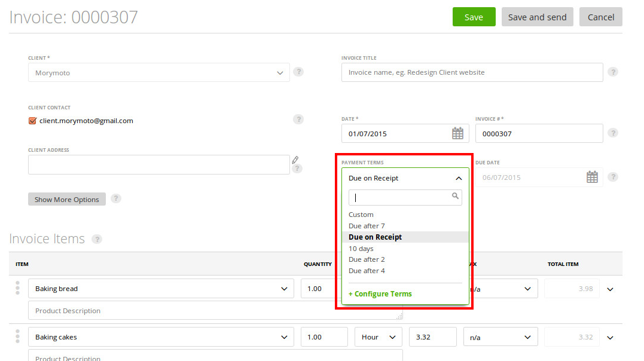This screenshot has height=361, width=644.
Task: Click the magnifier icon in terms search
Action: [x=455, y=196]
